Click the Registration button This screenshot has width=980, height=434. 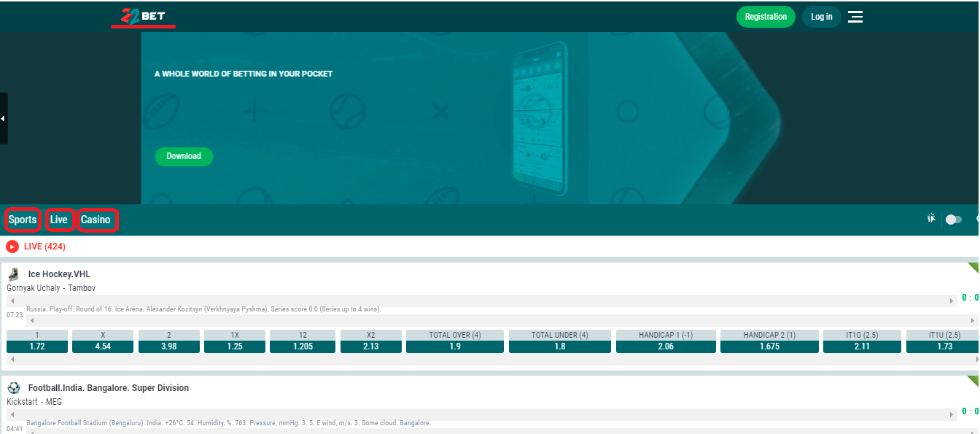766,17
